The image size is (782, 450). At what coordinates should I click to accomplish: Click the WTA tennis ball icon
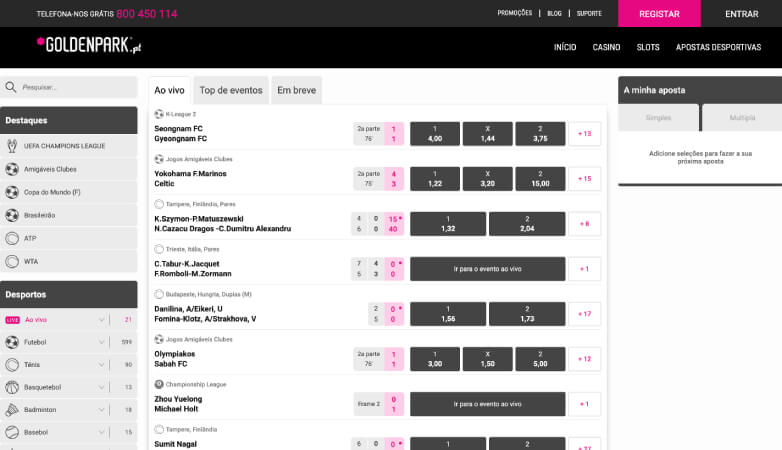[x=12, y=261]
